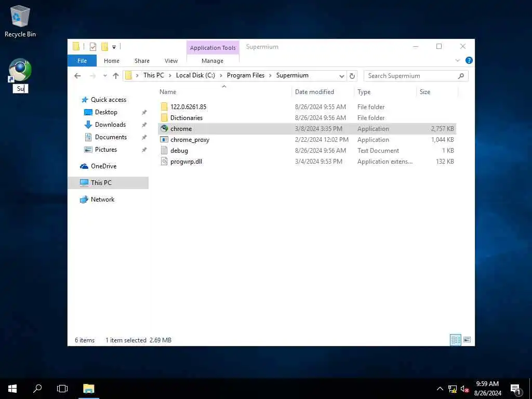Switch to Large icons view button
This screenshot has width=532, height=399.
[x=467, y=340]
